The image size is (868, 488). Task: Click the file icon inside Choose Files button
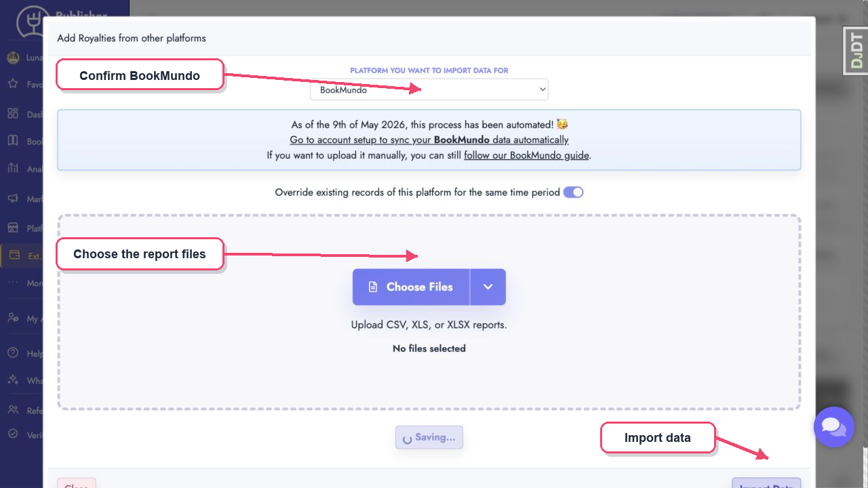373,287
